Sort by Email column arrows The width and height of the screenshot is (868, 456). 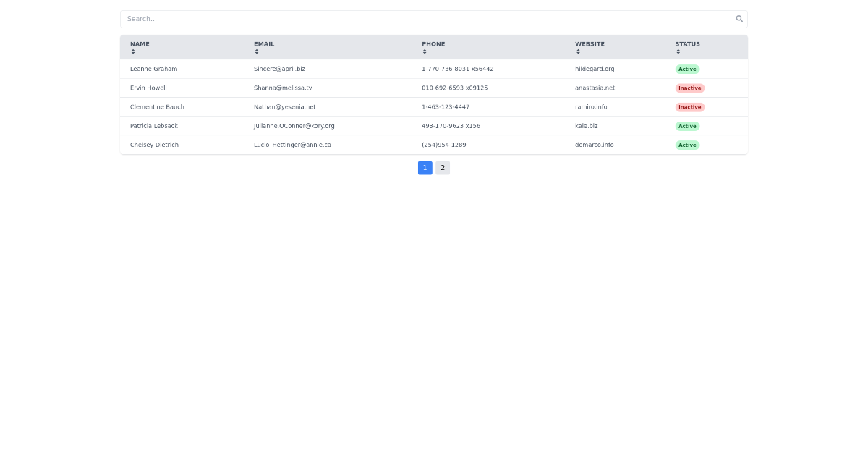tap(257, 51)
